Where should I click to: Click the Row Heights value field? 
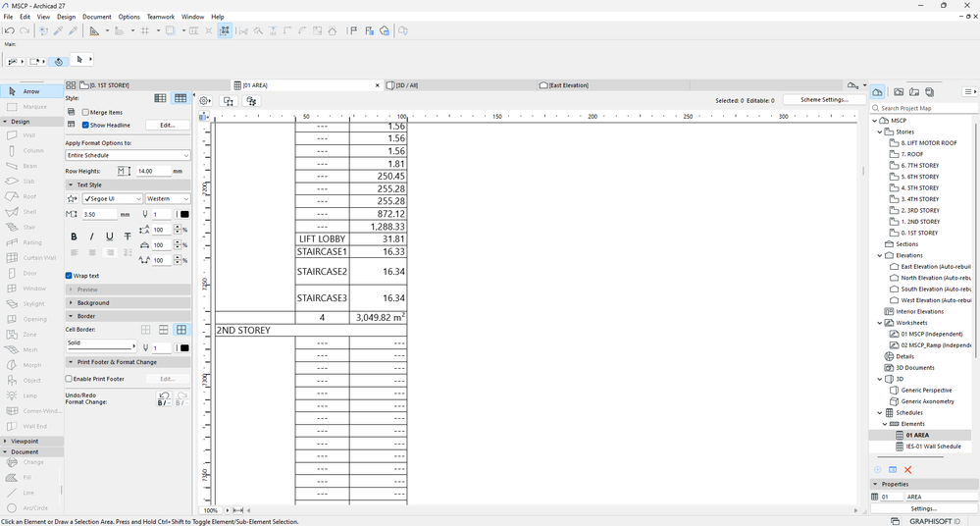click(x=153, y=171)
